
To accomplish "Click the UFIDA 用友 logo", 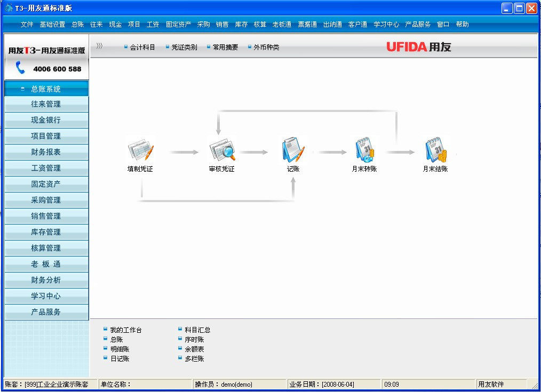I will point(418,46).
